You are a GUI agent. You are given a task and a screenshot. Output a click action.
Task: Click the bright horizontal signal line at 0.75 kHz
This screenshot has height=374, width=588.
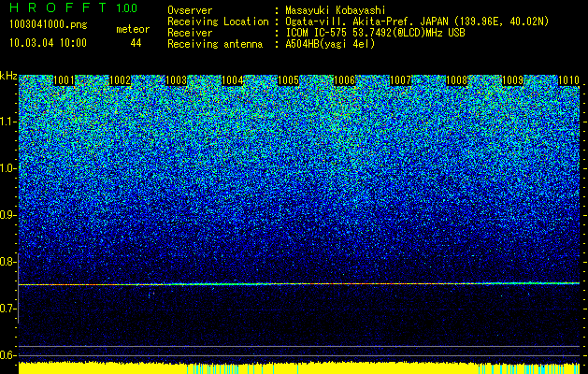click(x=299, y=284)
